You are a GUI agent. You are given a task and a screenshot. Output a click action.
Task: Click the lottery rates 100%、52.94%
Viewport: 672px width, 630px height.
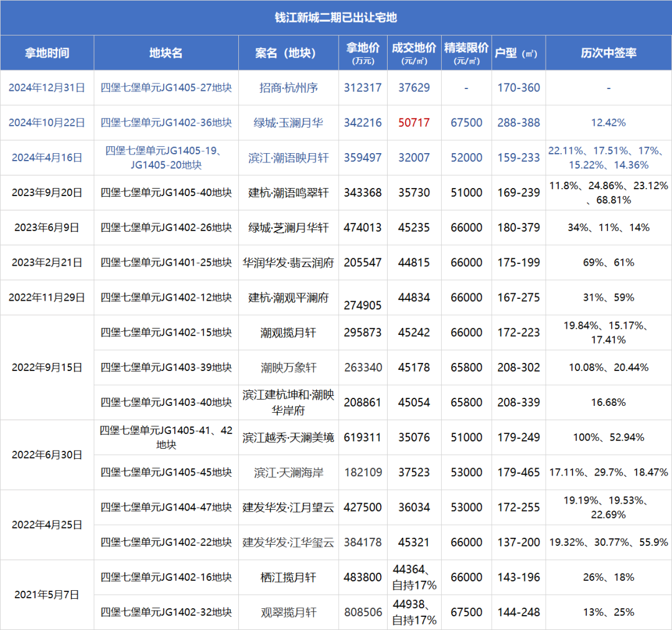[x=609, y=438]
